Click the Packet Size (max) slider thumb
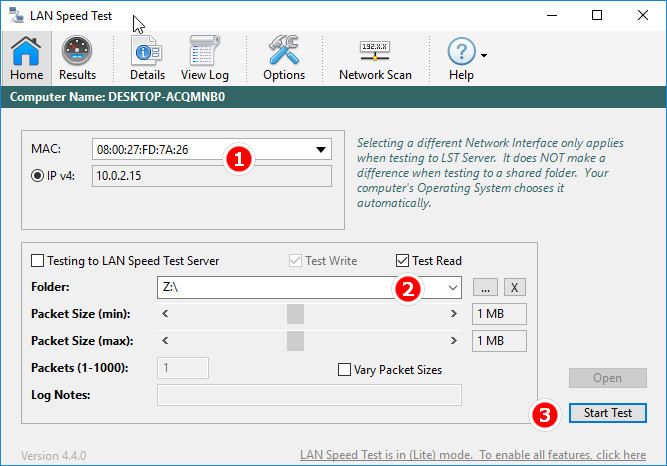Image resolution: width=667 pixels, height=466 pixels. [x=295, y=341]
